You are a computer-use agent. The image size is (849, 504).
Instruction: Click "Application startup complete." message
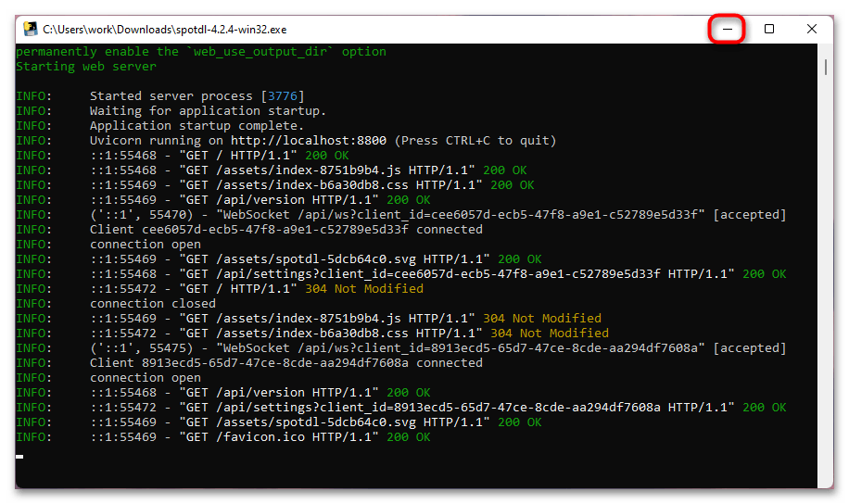coord(196,126)
